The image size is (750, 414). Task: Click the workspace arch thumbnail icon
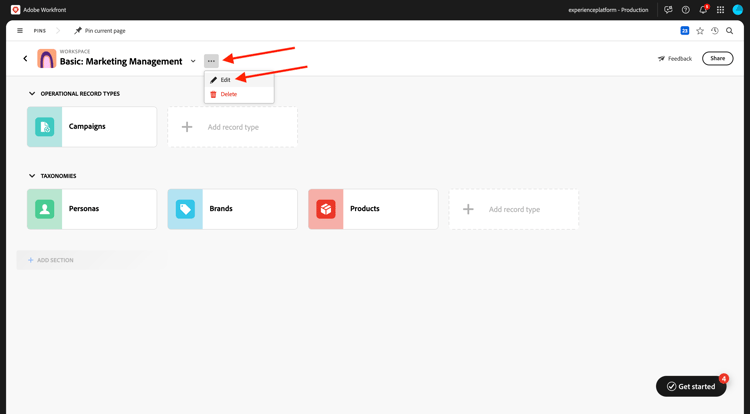(46, 58)
